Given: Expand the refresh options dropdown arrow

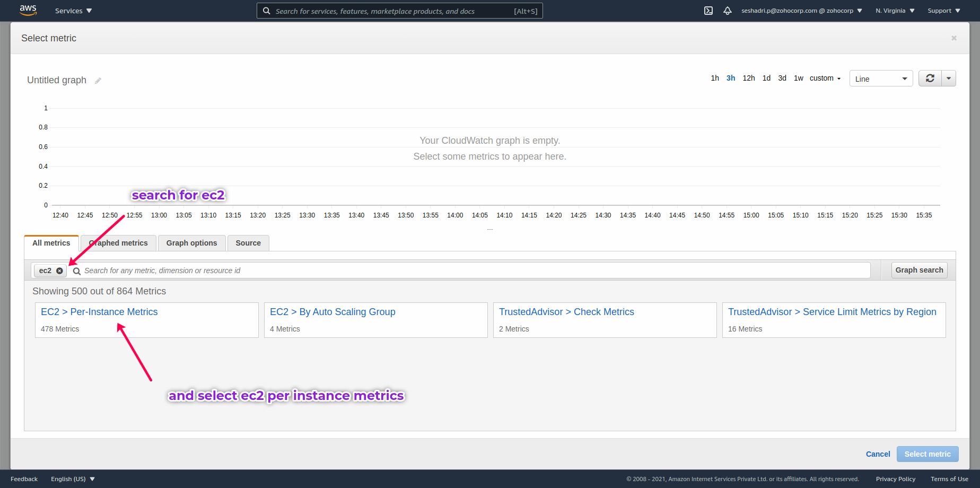Looking at the screenshot, I should (x=949, y=79).
